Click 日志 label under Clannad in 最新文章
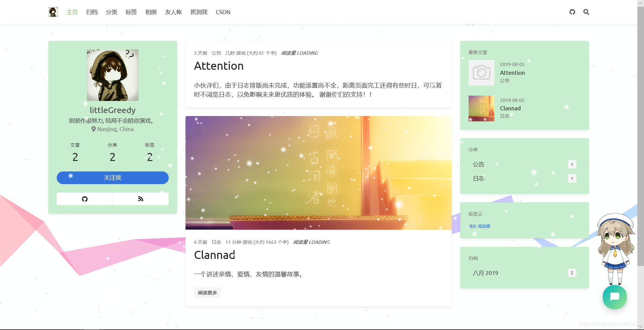The image size is (644, 330). [x=505, y=116]
